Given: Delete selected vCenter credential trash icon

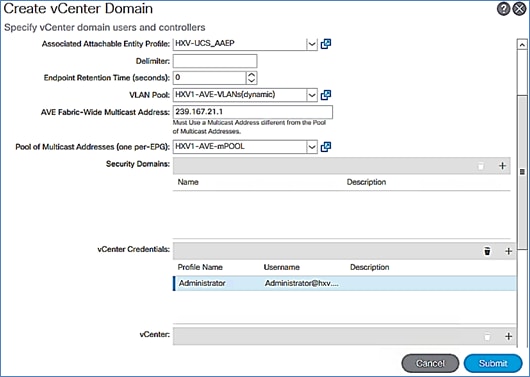Looking at the screenshot, I should click(487, 251).
